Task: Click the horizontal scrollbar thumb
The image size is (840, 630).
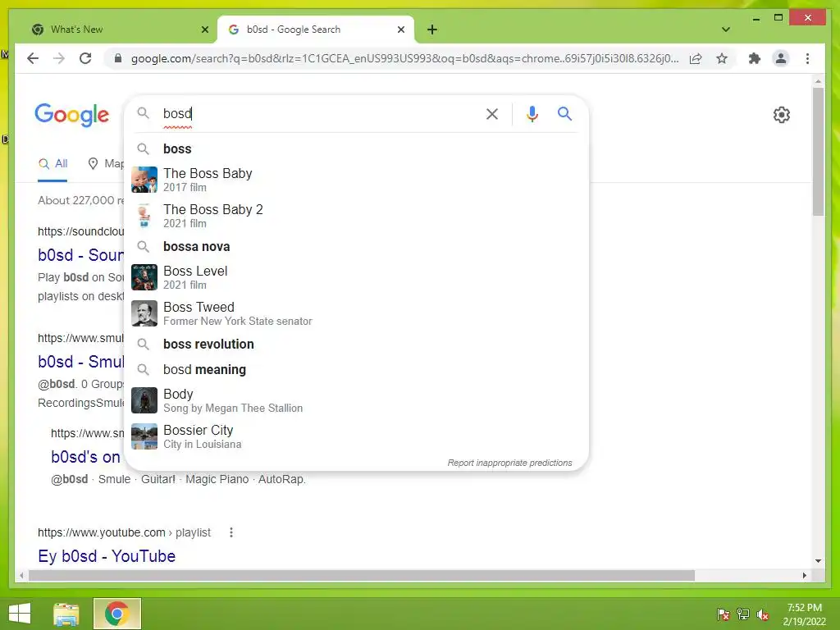Action: click(362, 575)
